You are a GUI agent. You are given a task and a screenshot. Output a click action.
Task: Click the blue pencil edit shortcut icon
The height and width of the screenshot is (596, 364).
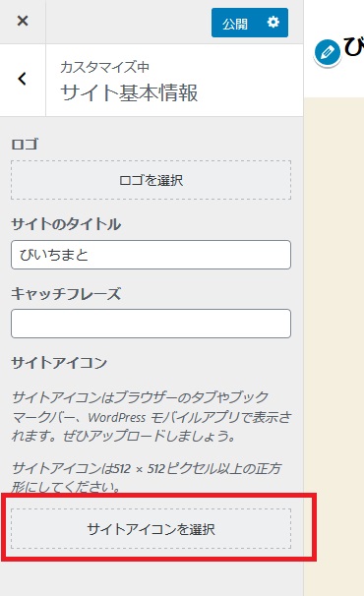point(327,52)
